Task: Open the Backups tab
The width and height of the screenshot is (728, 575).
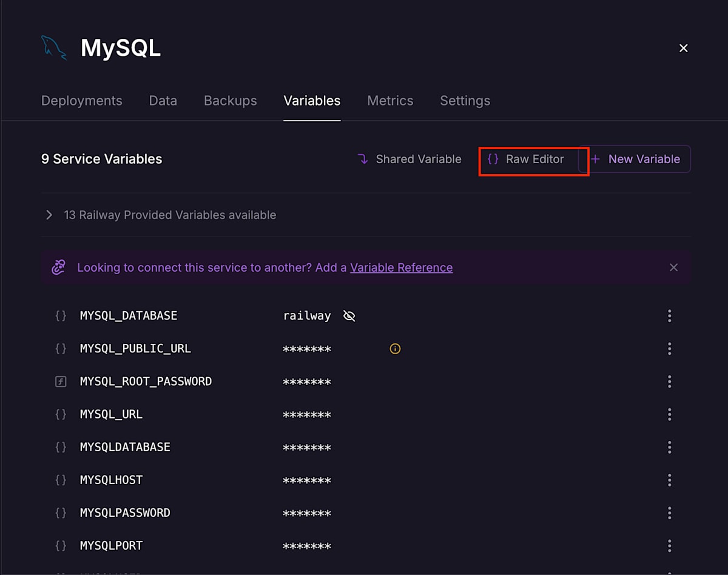Action: [231, 101]
